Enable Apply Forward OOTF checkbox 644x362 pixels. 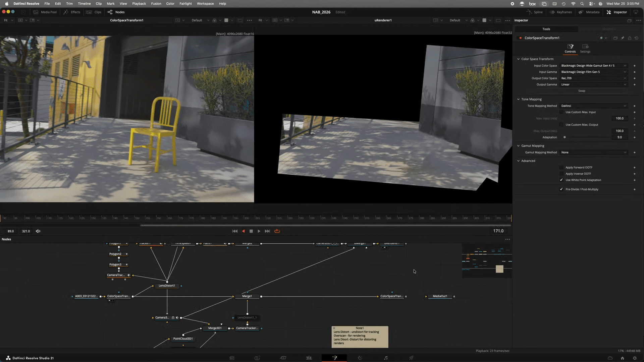pyautogui.click(x=561, y=168)
